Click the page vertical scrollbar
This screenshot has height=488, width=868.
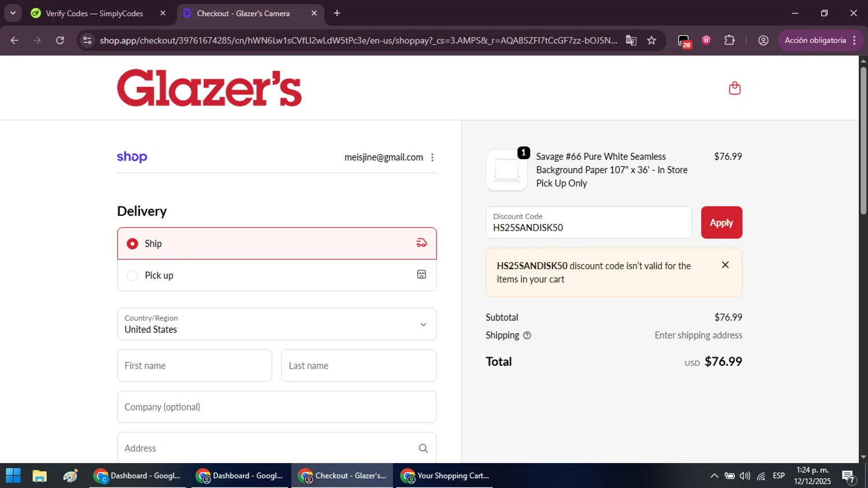click(x=863, y=141)
